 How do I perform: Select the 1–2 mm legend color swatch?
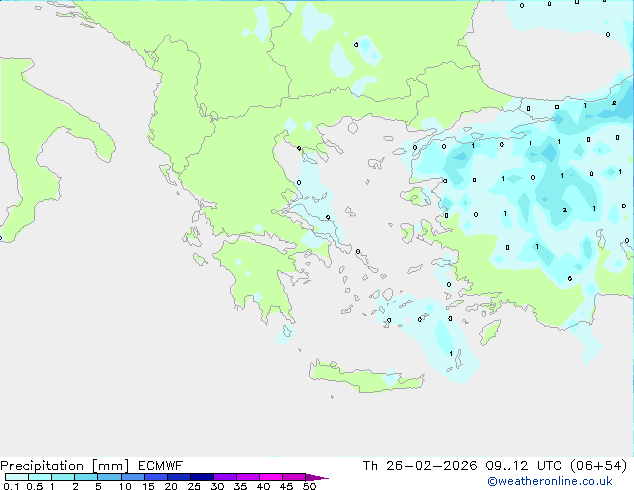(63, 477)
